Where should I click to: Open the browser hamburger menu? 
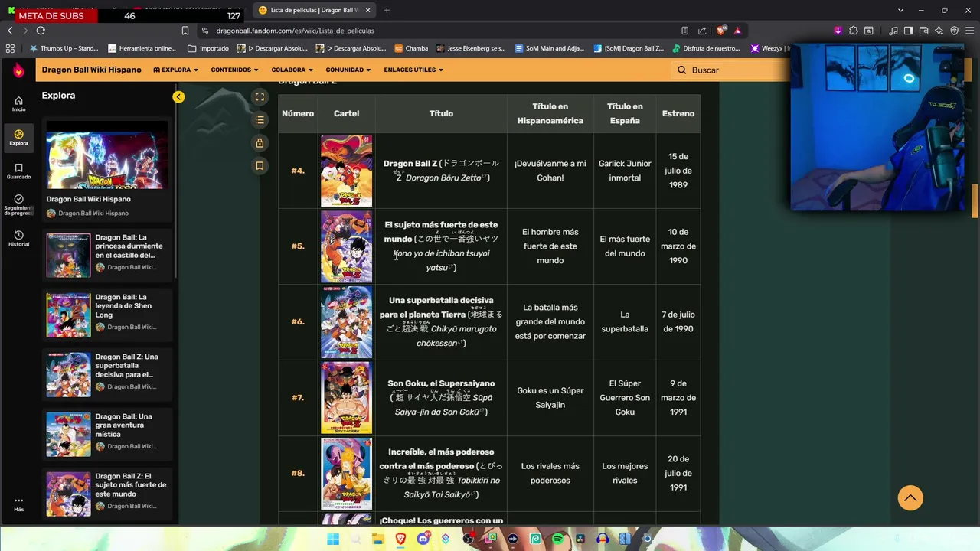(970, 31)
